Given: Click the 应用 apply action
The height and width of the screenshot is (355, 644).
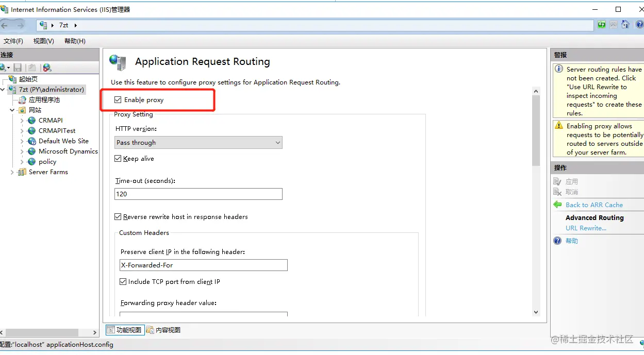Looking at the screenshot, I should (572, 181).
